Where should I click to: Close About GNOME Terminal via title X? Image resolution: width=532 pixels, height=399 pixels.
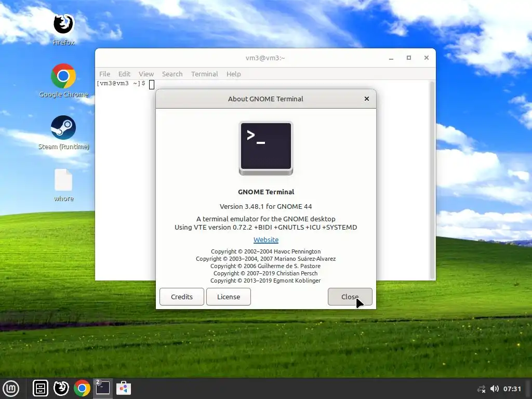[x=366, y=99]
